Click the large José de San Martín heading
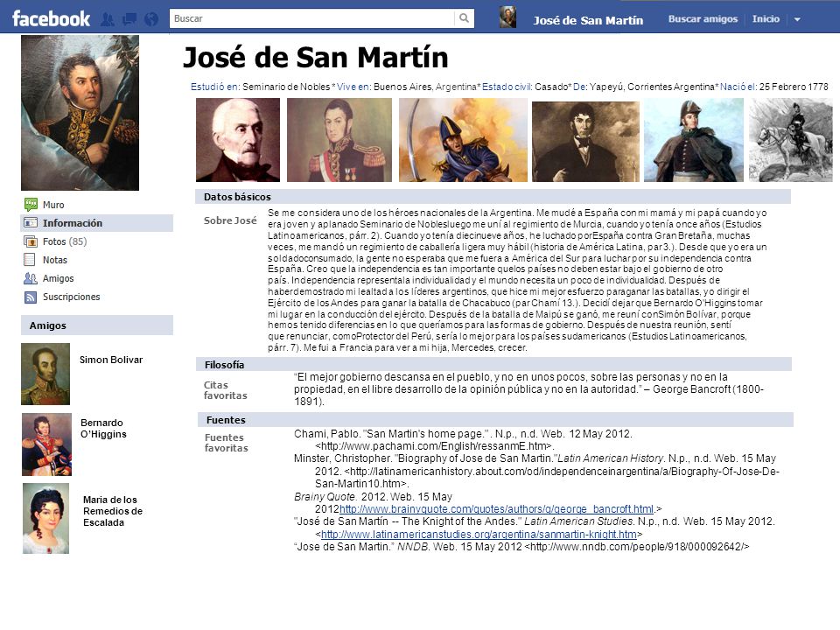The width and height of the screenshot is (840, 630). coord(316,58)
